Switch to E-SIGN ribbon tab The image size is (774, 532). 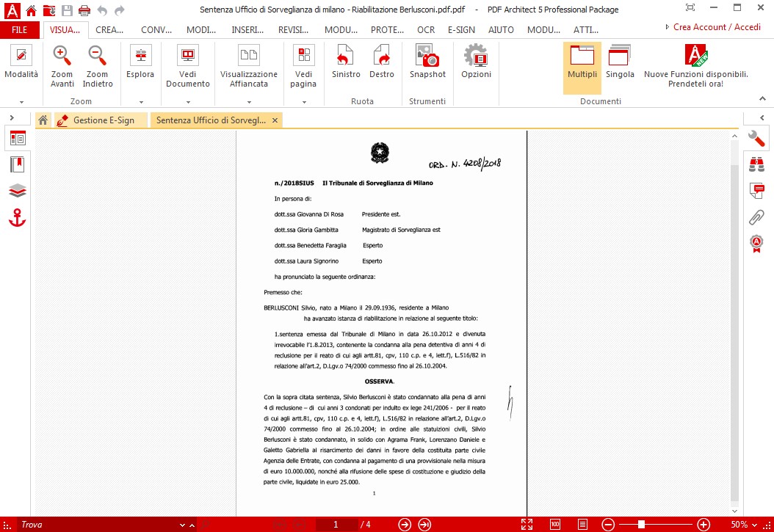click(x=461, y=30)
